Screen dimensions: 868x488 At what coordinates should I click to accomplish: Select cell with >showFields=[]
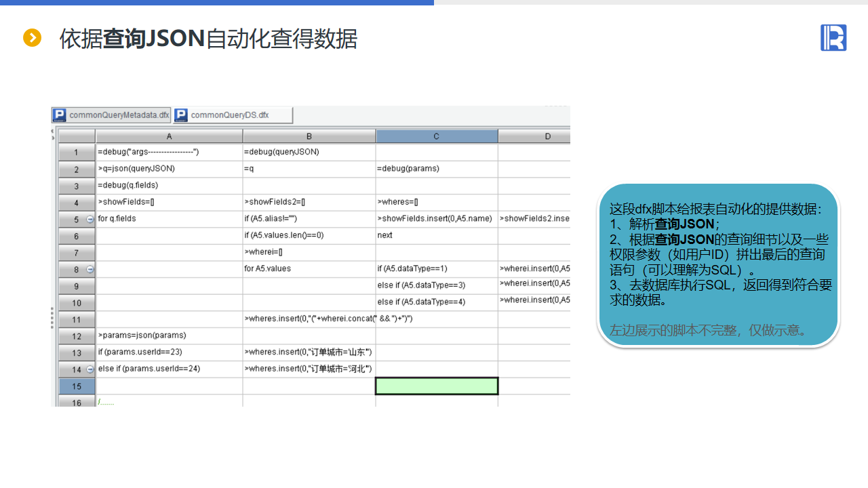click(x=169, y=203)
